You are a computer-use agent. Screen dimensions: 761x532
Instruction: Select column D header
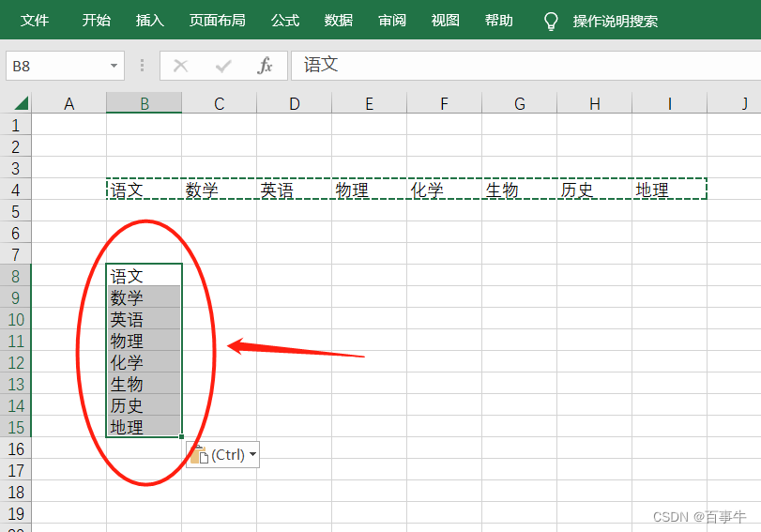coord(294,103)
